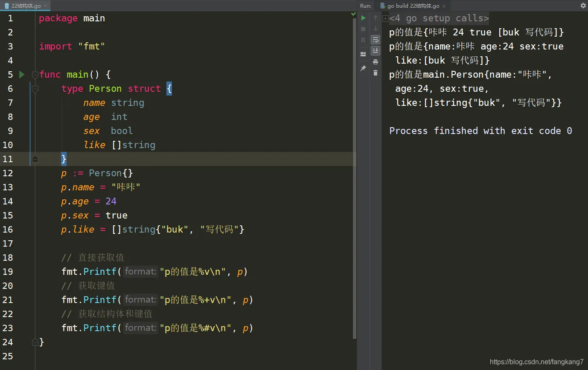Screen dimensions: 588x370
Task: Click "type Person struct" declaration text
Action: [x=111, y=88]
